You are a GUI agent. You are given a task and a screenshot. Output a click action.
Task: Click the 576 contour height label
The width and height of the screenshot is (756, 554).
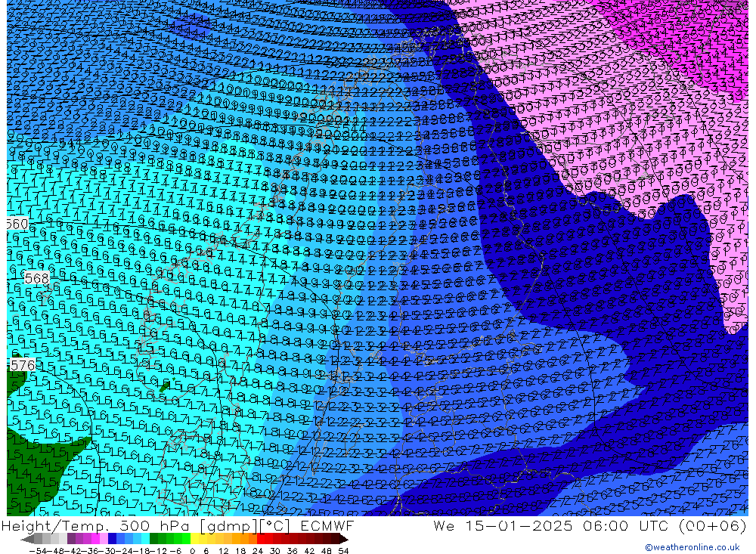point(23,365)
